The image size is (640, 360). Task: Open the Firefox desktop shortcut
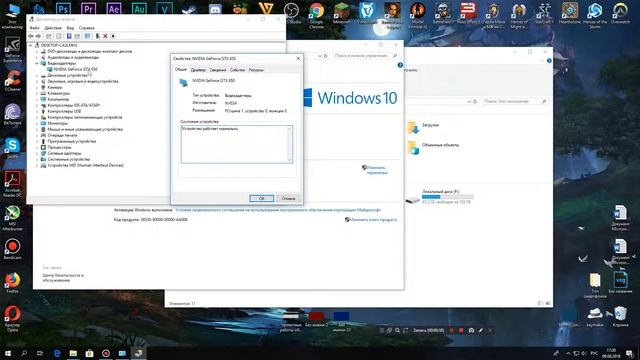13,282
